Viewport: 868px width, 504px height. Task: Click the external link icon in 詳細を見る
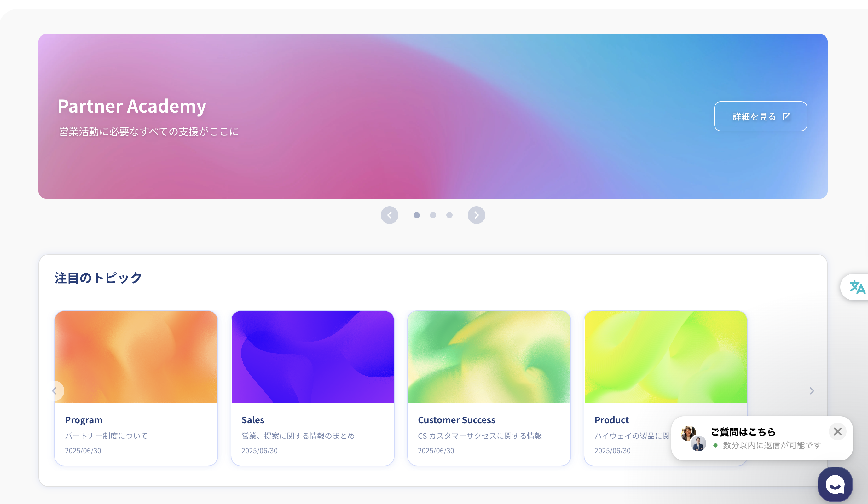(x=787, y=116)
